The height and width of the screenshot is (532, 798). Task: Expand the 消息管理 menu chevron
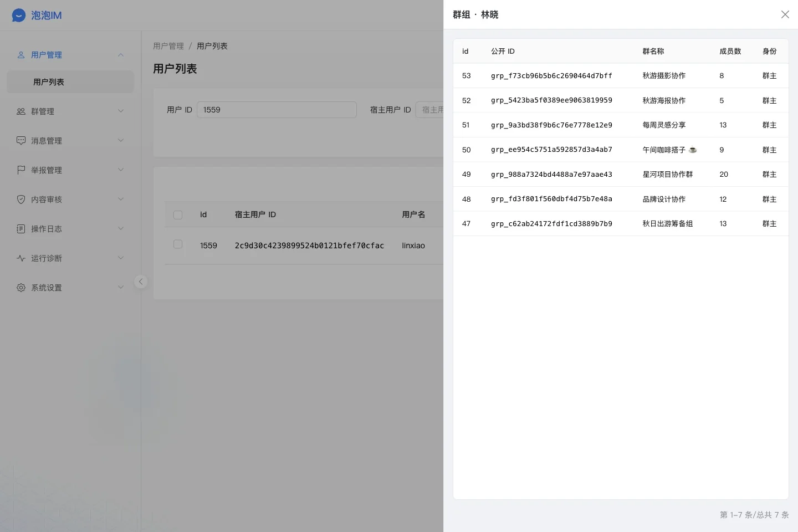pos(121,141)
